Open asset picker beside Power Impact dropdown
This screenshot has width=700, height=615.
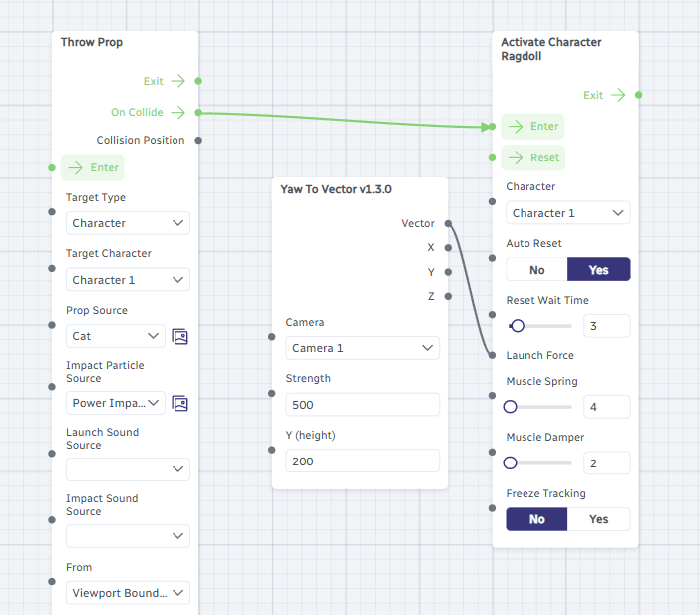coord(179,404)
